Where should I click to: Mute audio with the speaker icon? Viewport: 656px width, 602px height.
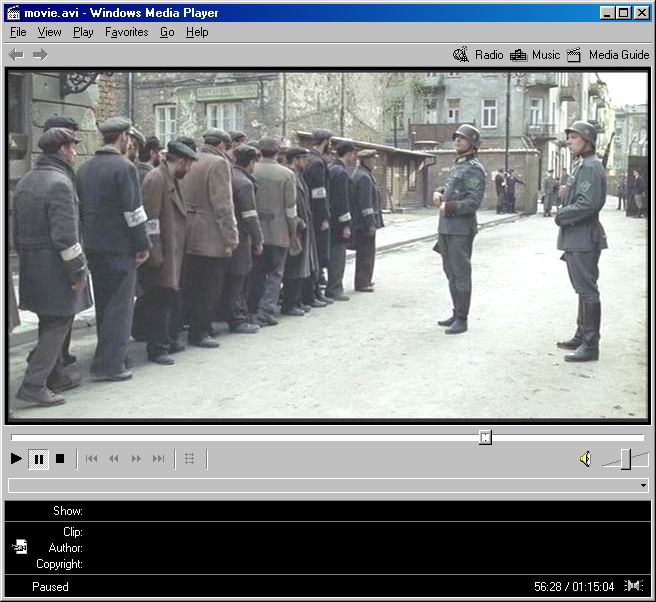586,459
